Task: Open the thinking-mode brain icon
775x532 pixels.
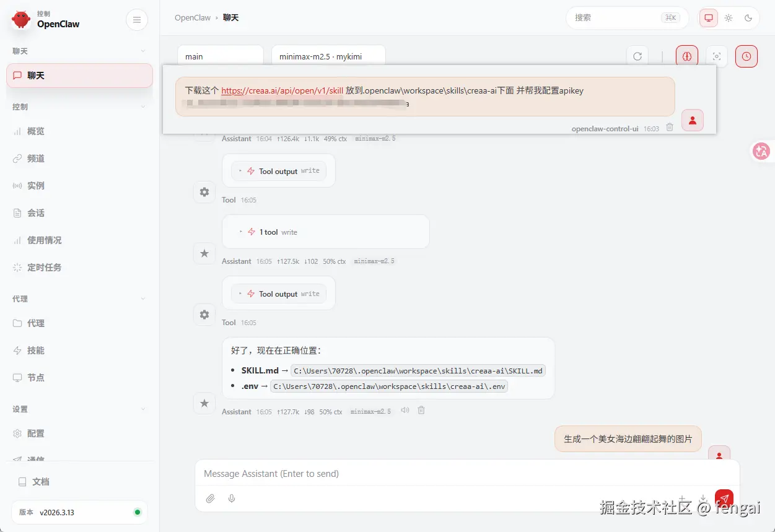Action: pyautogui.click(x=686, y=56)
